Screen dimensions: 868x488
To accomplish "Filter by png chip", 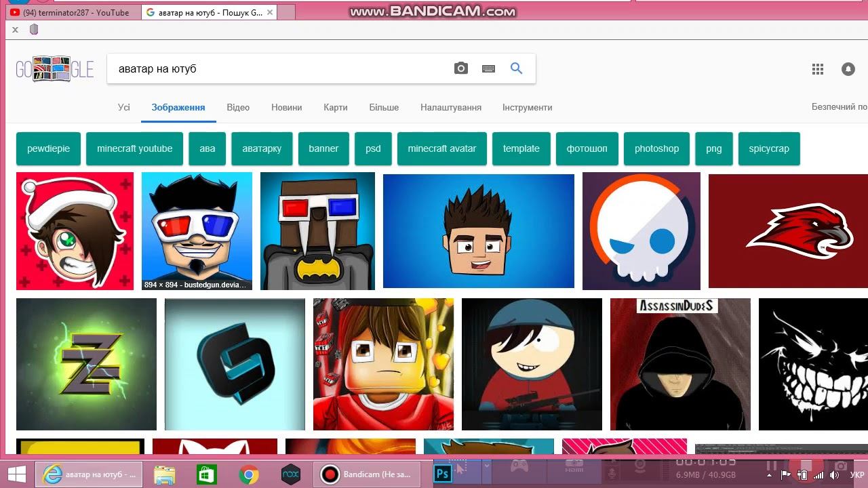I will 714,148.
